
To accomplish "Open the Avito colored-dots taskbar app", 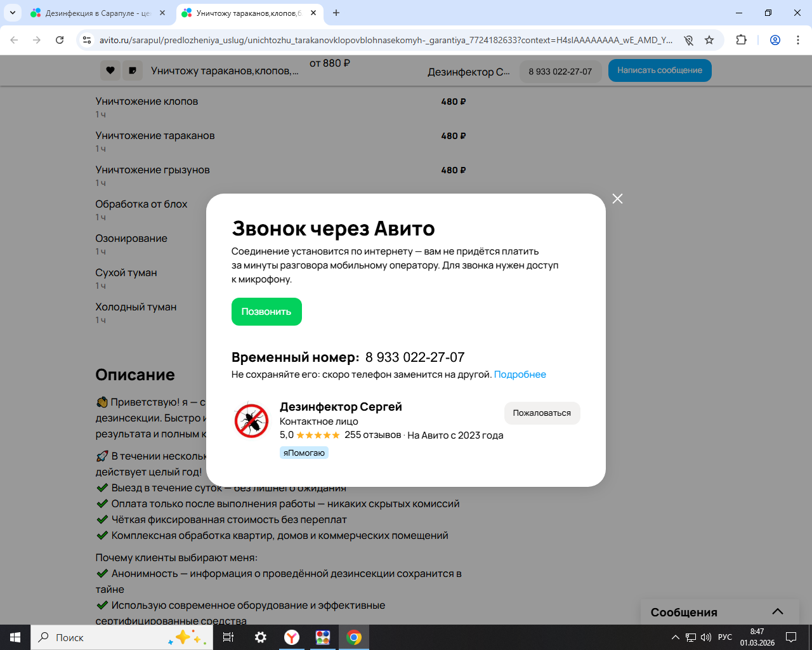I will pyautogui.click(x=323, y=637).
